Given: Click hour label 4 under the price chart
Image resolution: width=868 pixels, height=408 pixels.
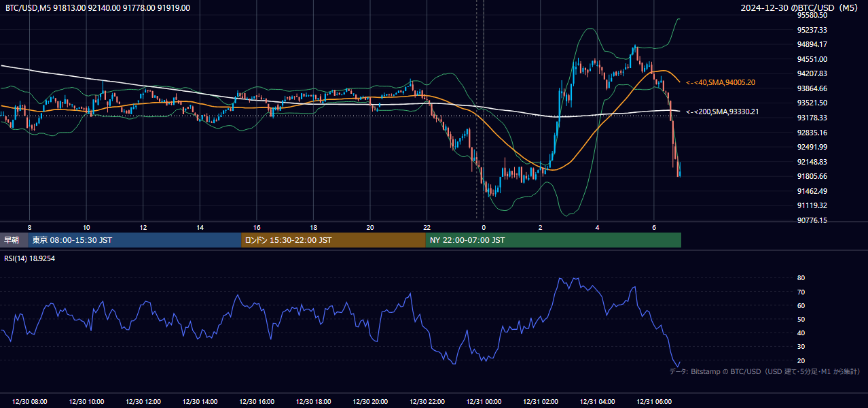Looking at the screenshot, I should (597, 227).
